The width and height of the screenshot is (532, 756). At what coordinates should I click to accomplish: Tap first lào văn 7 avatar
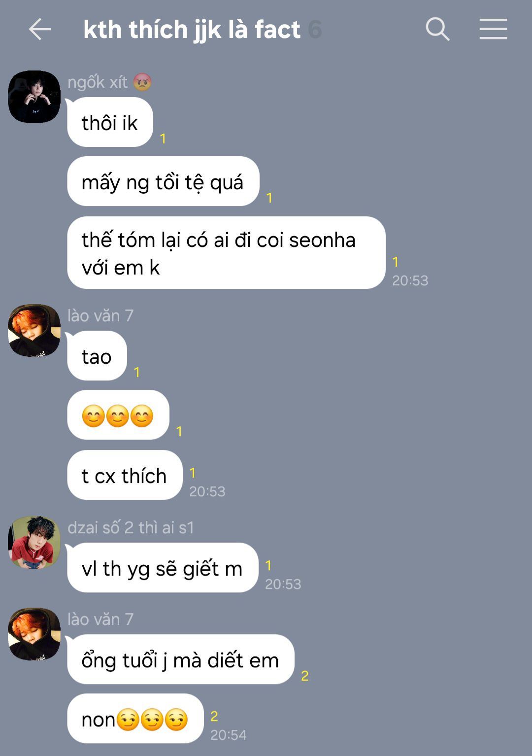coord(34,330)
